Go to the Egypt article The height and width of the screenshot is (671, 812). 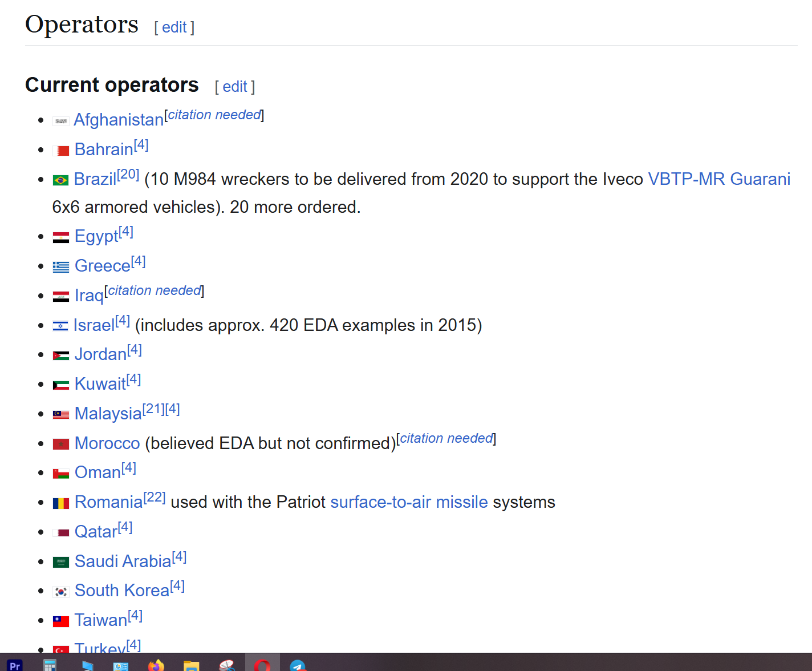click(x=96, y=236)
